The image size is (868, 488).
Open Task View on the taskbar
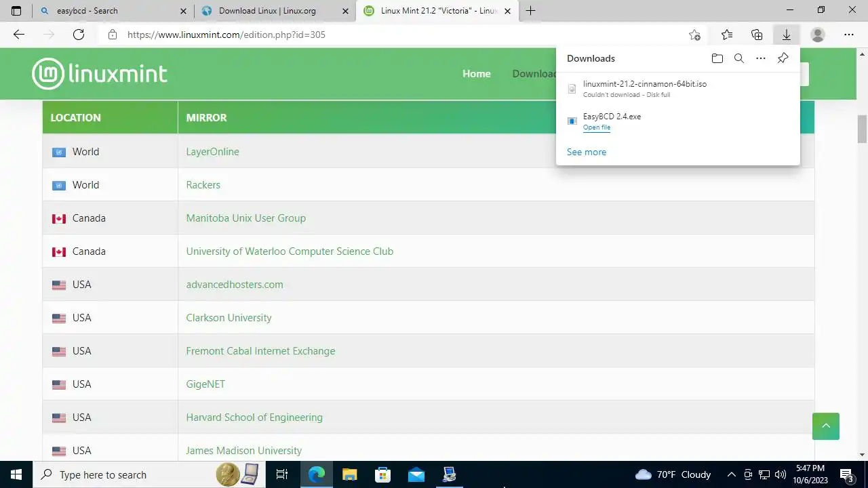pos(282,474)
